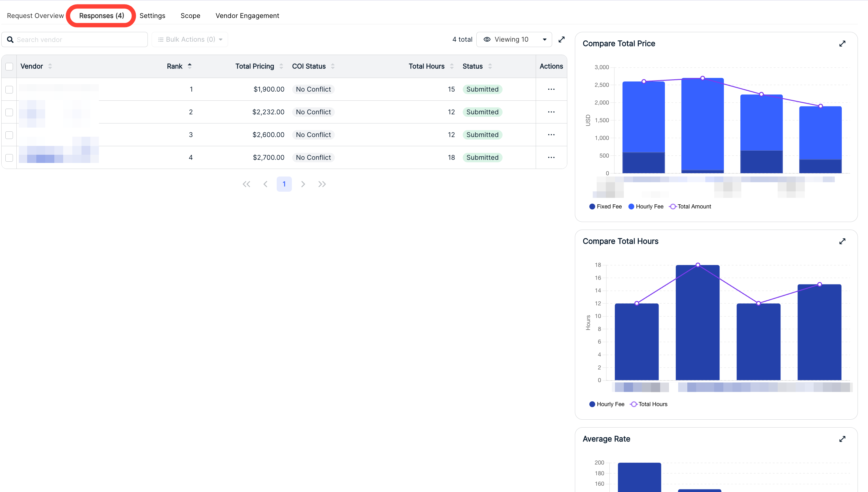Switch to the Vendor Engagement tab

point(247,15)
